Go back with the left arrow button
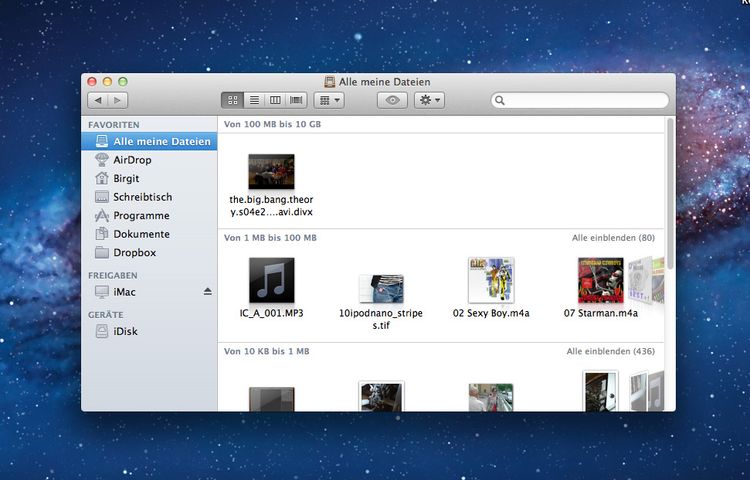750x480 pixels. (x=98, y=100)
